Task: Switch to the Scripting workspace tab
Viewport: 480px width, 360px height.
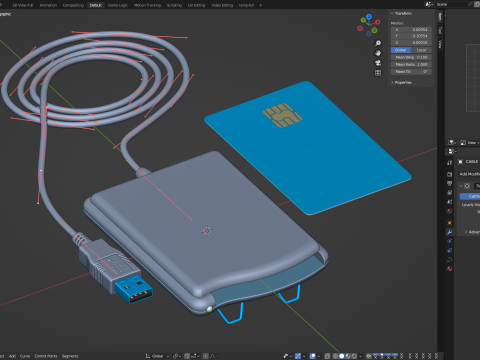Action: pyautogui.click(x=174, y=5)
